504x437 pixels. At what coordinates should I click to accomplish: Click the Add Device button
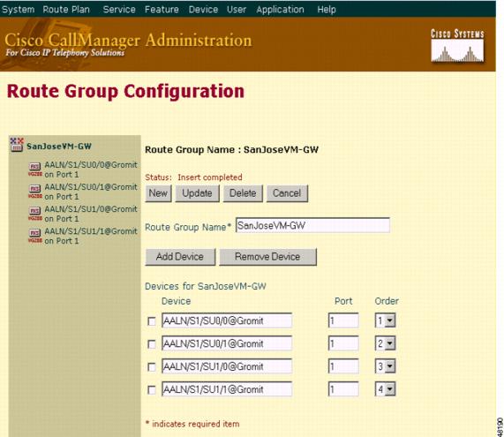180,257
